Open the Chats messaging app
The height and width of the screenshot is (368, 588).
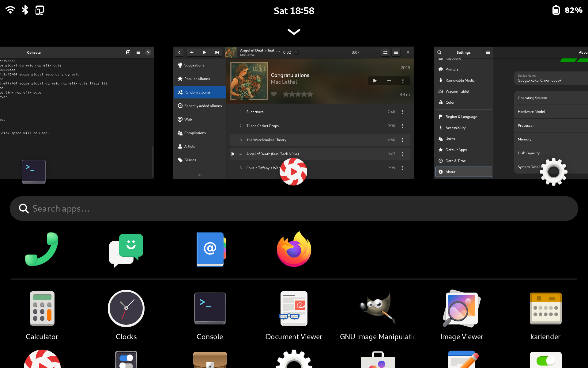(126, 249)
